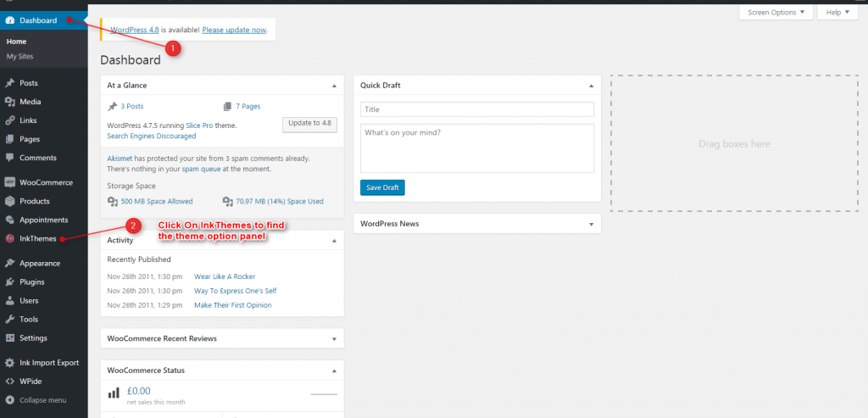This screenshot has height=418, width=868.
Task: Click the 'What's on your mind?' text area
Action: coord(477,148)
